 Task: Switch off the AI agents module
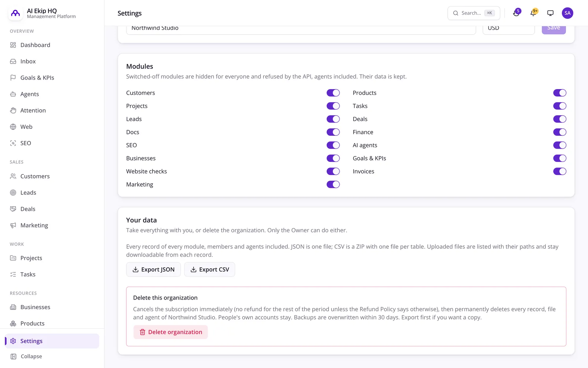560,145
